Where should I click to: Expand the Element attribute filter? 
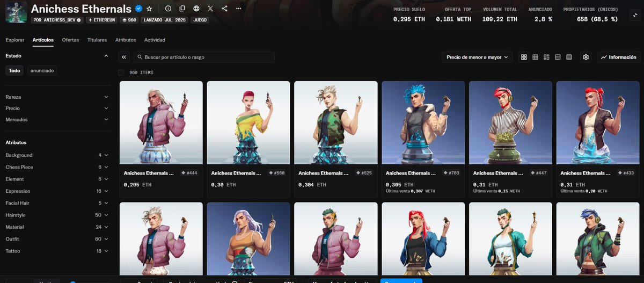coord(57,179)
